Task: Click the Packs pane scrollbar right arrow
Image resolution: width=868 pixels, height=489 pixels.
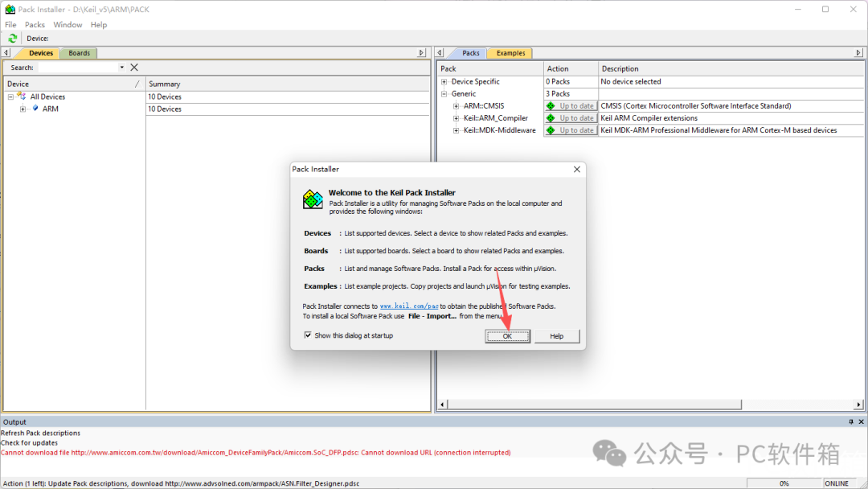Action: 858,405
